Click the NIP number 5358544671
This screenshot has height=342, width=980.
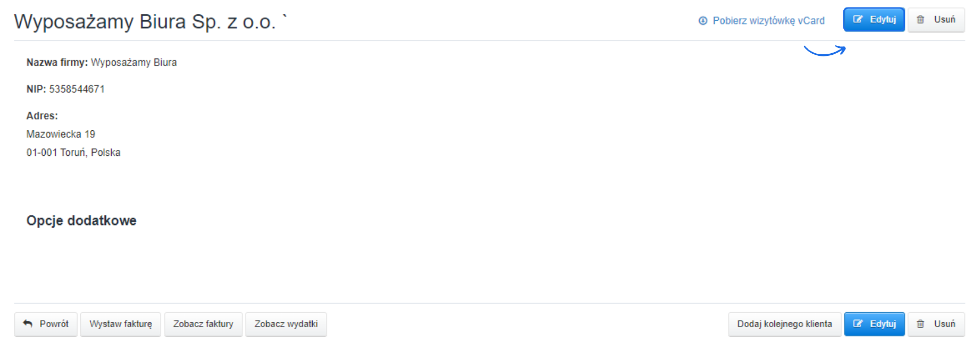(x=77, y=89)
